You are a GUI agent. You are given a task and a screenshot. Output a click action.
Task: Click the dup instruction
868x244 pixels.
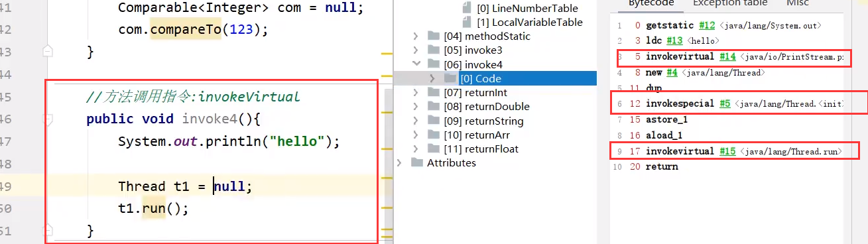point(654,88)
